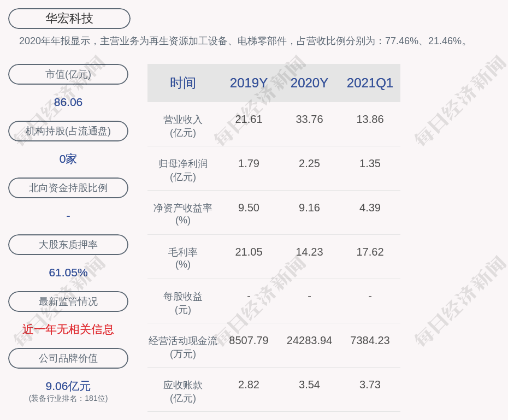This screenshot has width=508, height=420.
Task: Select the 市值(亿元) label pill
Action: 68,74
